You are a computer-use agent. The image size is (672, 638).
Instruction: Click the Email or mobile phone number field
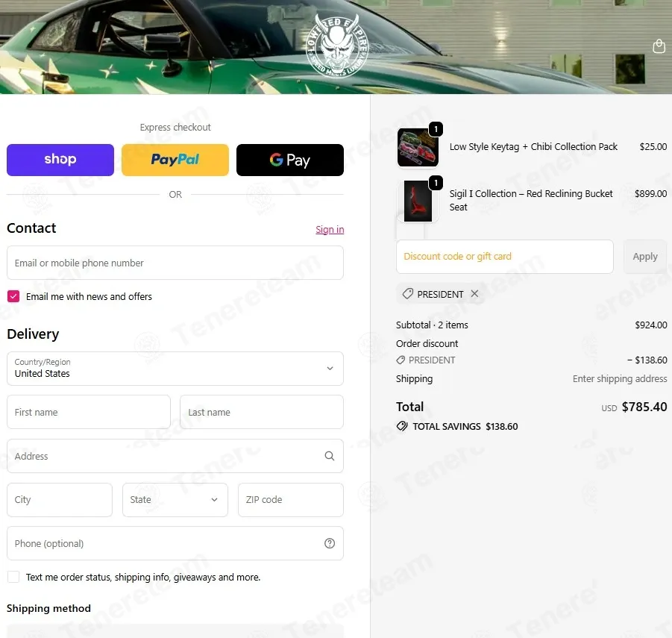coord(175,263)
